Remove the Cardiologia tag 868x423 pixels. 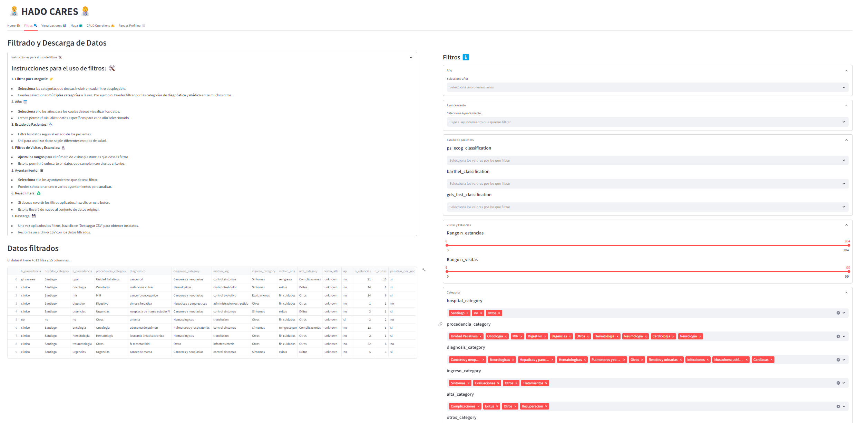673,337
